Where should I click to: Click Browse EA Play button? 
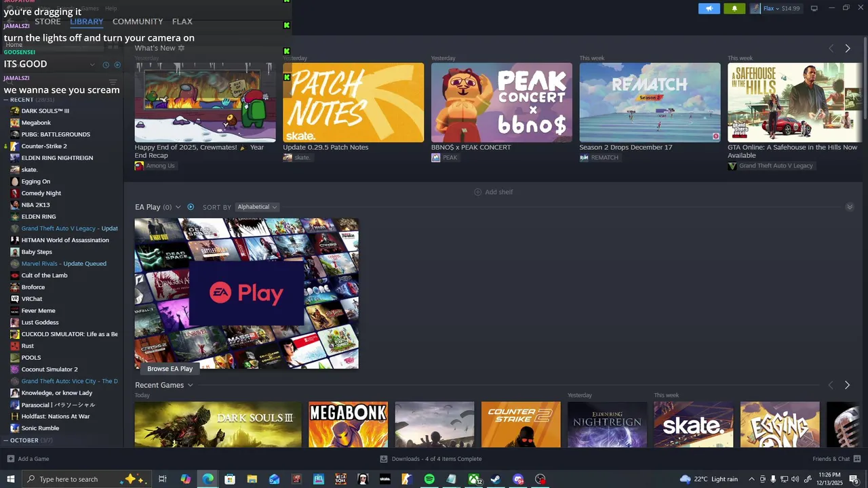tap(170, 369)
